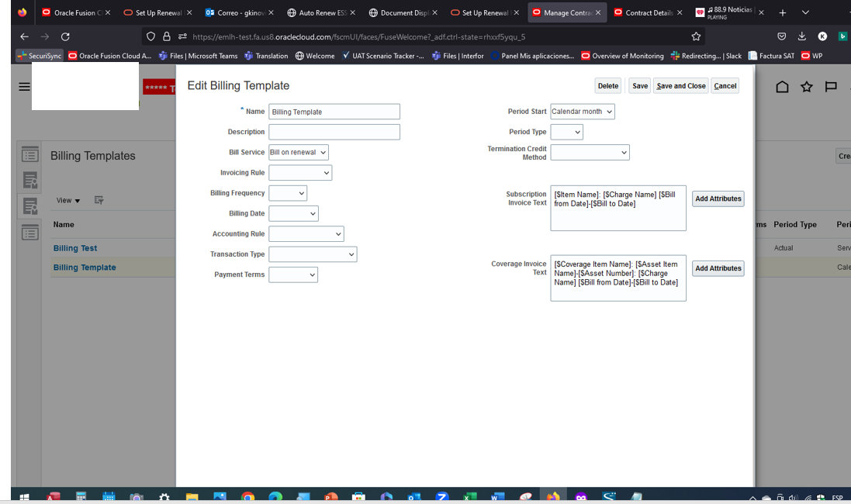Screen dimensions: 851x504
Task: Expand the View menu in Billing Templates
Action: click(67, 200)
